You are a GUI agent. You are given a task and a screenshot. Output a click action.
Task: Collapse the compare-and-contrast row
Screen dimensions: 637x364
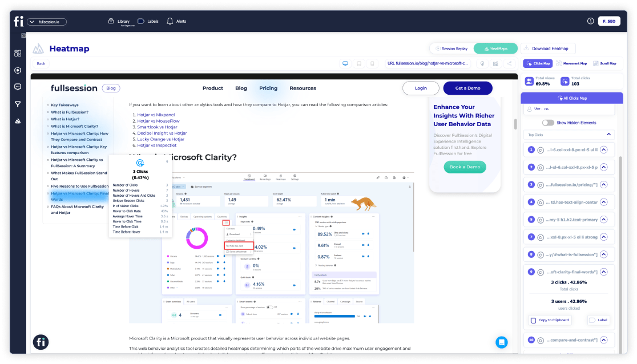(604, 339)
